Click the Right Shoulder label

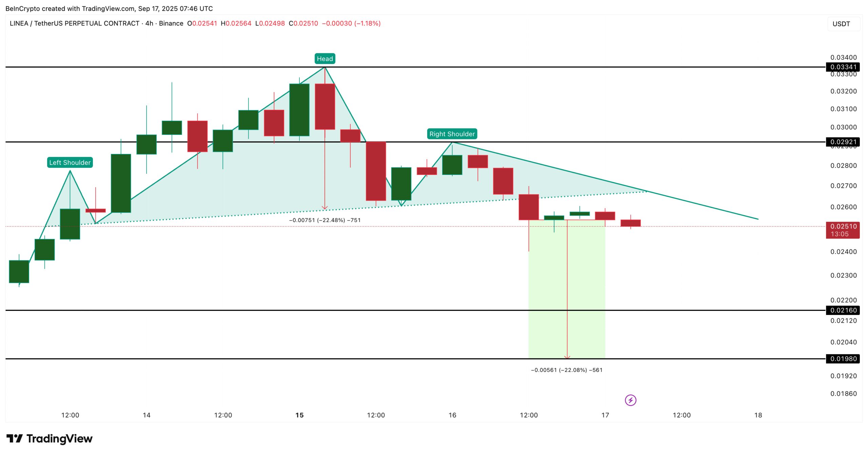452,134
